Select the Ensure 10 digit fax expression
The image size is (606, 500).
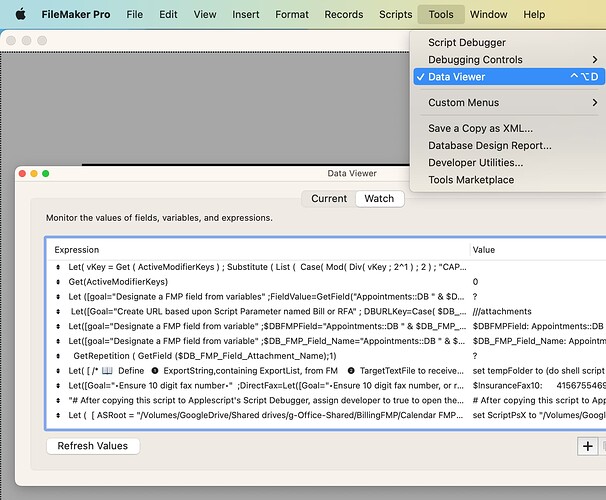click(266, 386)
